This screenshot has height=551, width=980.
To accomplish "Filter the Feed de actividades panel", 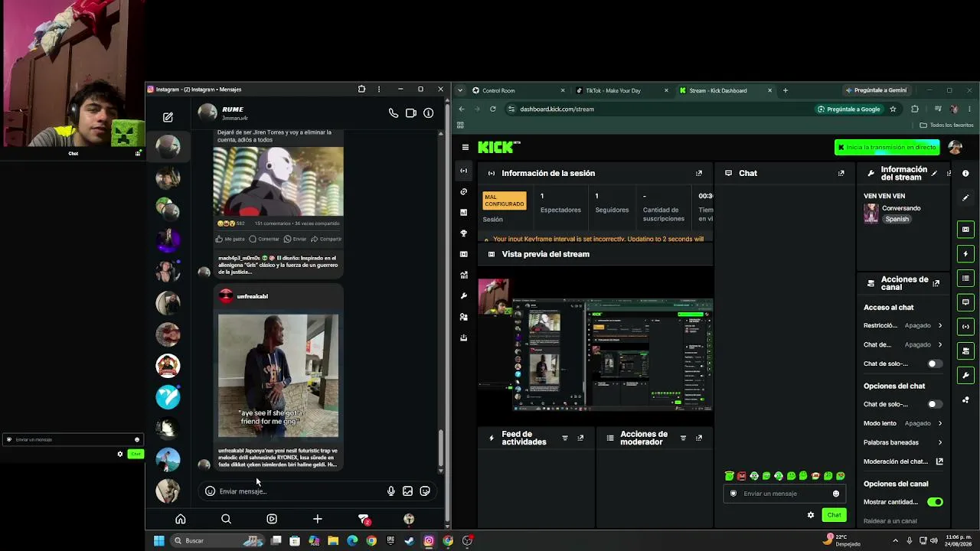I will (x=565, y=439).
